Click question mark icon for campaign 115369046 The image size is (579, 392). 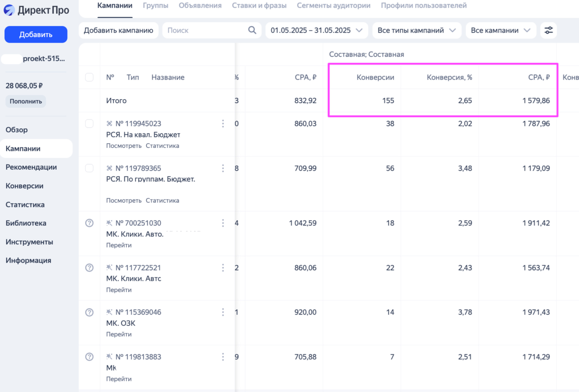(x=89, y=312)
